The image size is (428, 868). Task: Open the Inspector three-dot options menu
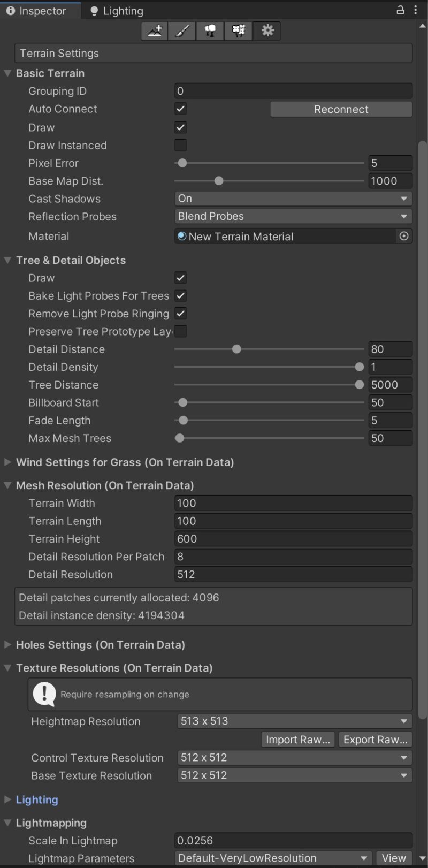click(416, 10)
